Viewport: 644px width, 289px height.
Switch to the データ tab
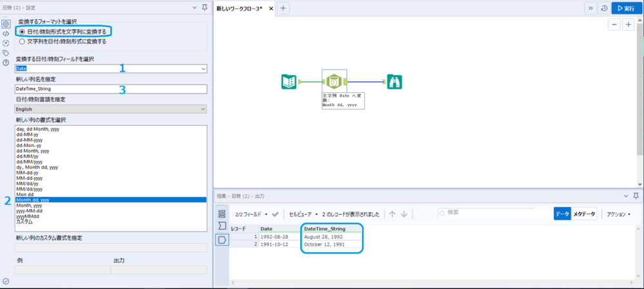coord(562,214)
